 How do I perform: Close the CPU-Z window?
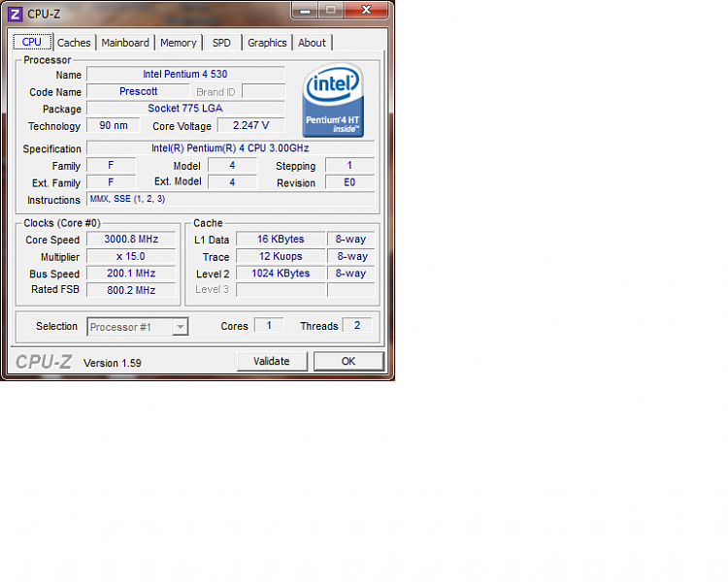click(366, 11)
